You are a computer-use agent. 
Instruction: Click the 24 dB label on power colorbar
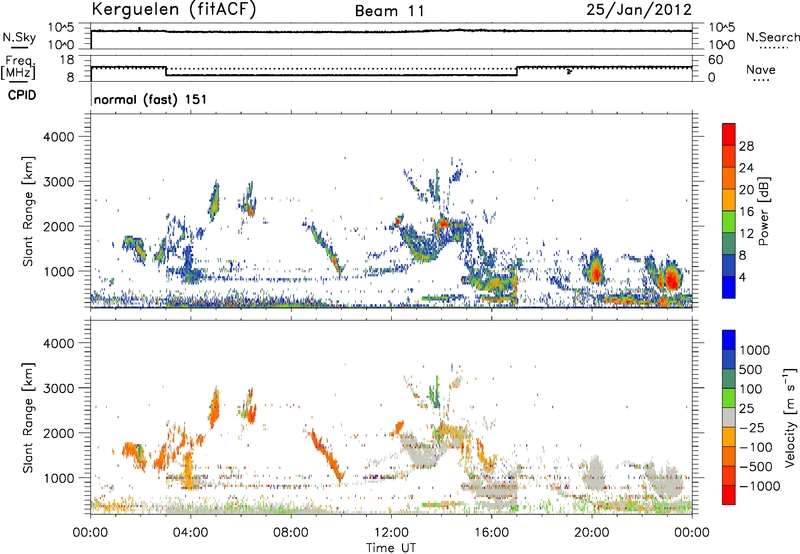[746, 168]
